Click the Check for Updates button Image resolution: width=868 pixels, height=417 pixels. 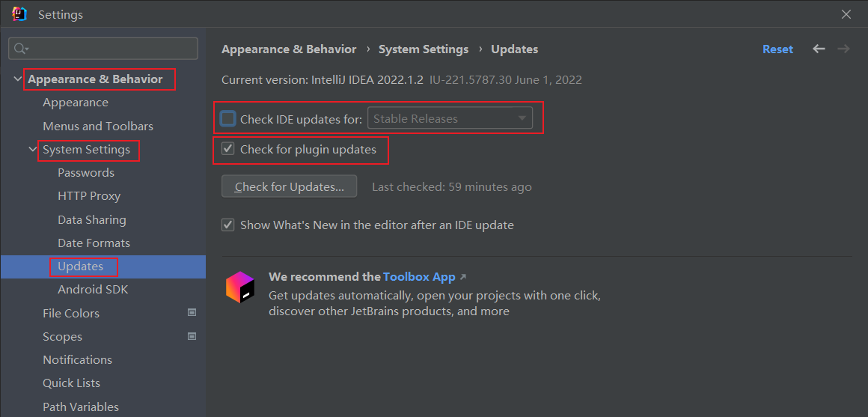289,186
